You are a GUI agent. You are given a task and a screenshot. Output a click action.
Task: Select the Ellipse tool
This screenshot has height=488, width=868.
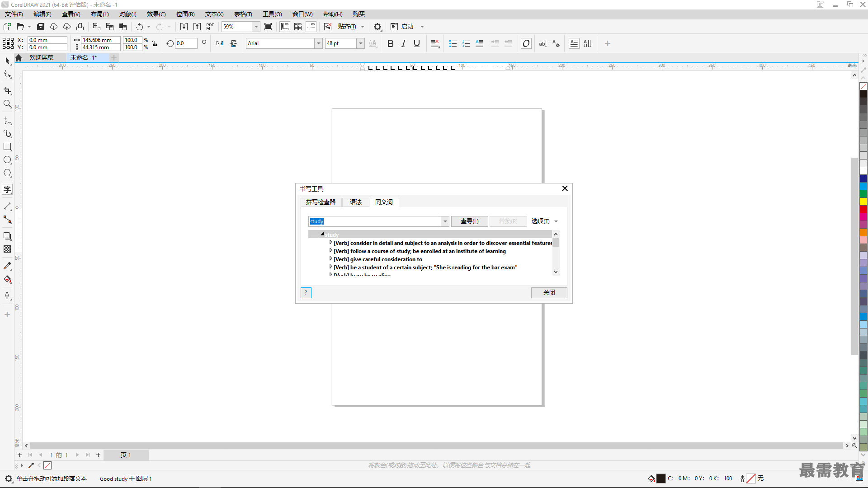tap(7, 160)
